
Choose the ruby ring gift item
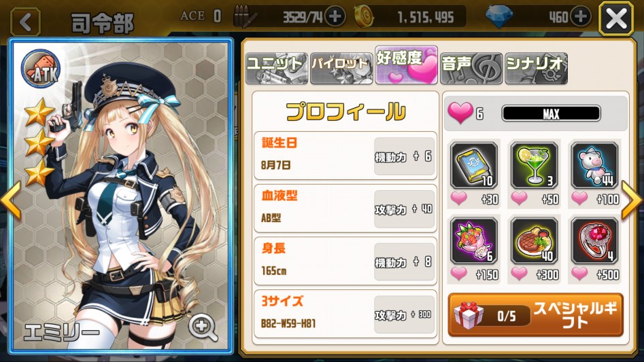pyautogui.click(x=594, y=240)
